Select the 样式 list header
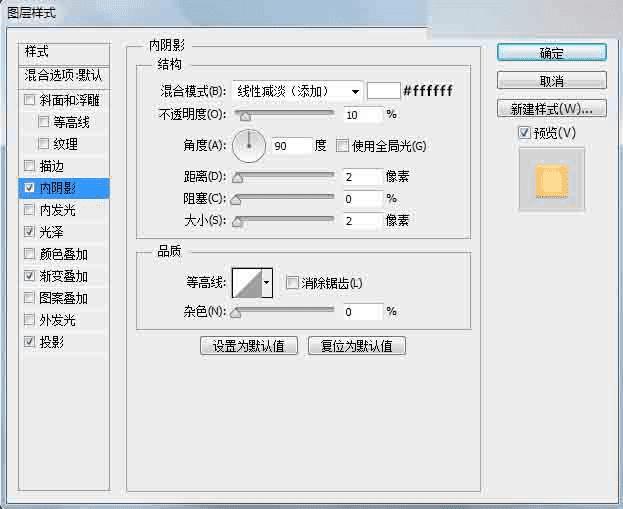This screenshot has width=623, height=509. [x=64, y=52]
